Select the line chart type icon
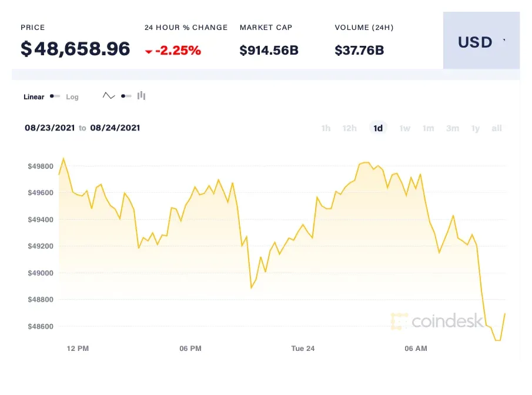Viewport: 532px width, 395px height. pos(109,94)
